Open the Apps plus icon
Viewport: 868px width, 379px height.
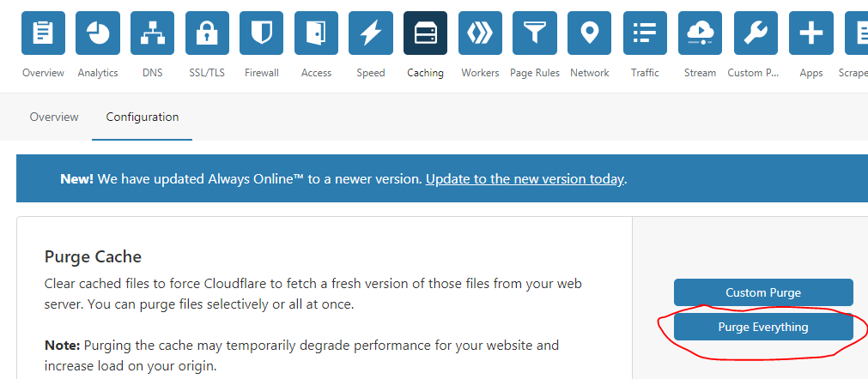click(810, 33)
